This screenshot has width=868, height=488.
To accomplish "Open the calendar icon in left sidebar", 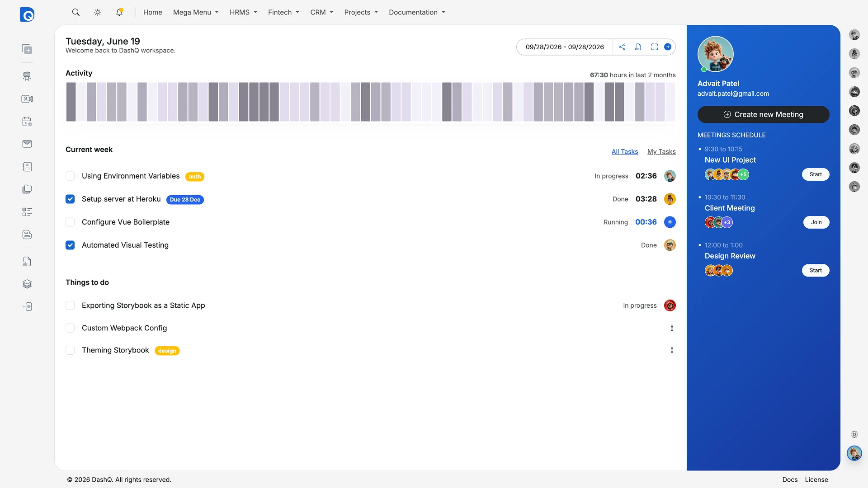I will pos(27,122).
